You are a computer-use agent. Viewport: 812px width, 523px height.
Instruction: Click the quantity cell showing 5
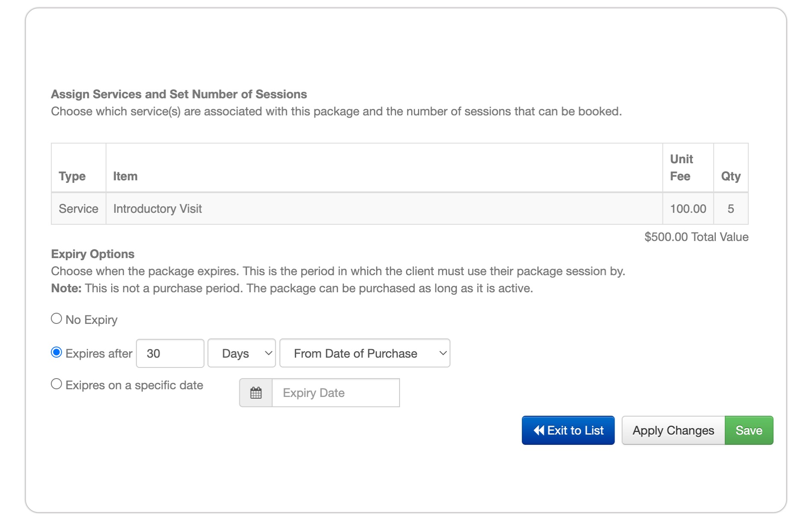tap(731, 209)
